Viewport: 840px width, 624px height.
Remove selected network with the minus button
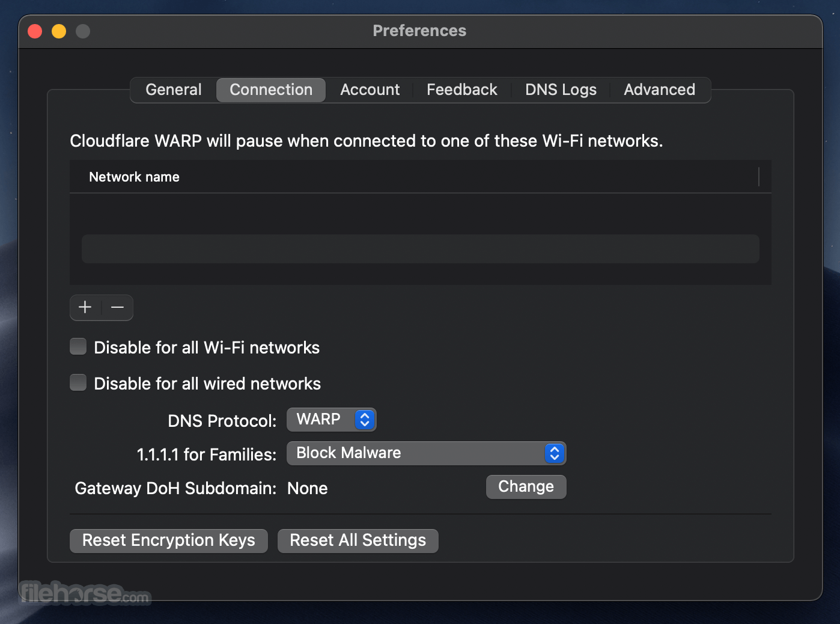118,307
